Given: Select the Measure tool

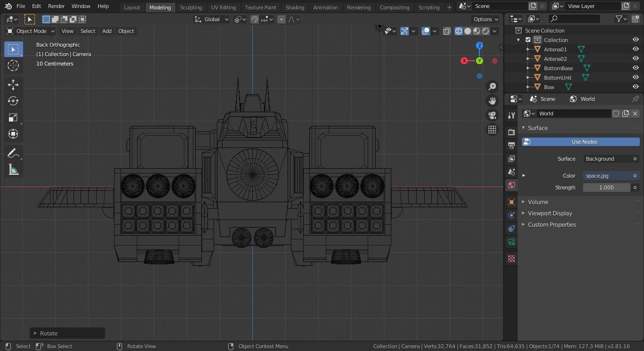Looking at the screenshot, I should point(13,170).
